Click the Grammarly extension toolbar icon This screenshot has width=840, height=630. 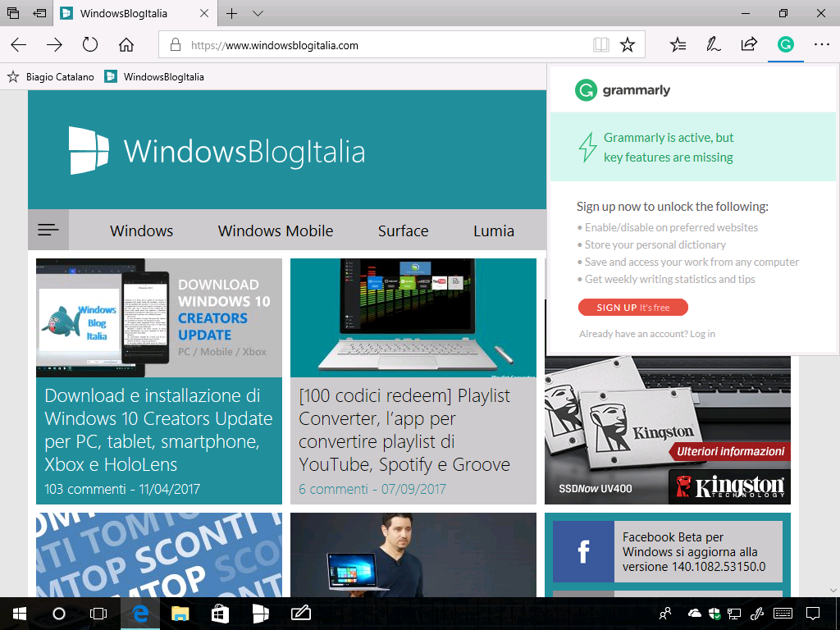pos(785,44)
